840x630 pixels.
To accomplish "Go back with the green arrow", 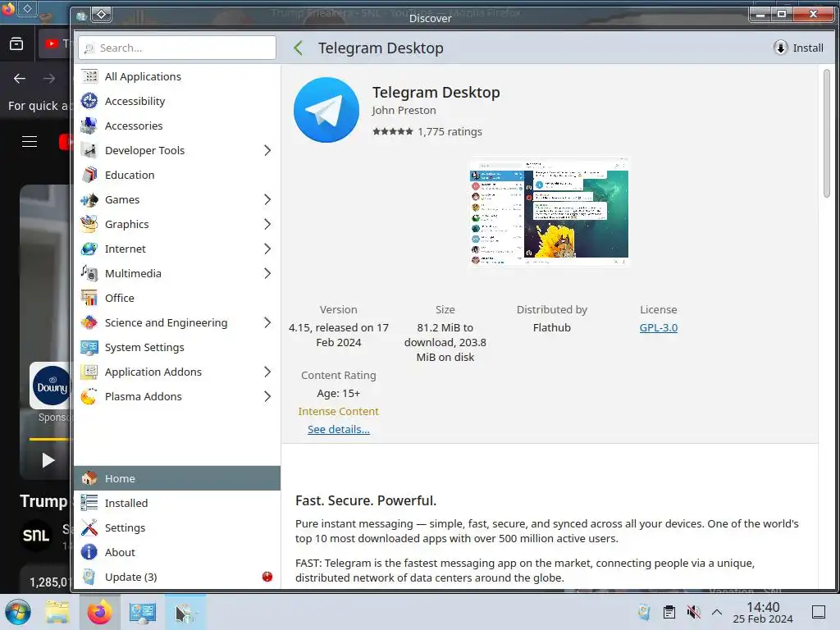I will click(x=299, y=48).
